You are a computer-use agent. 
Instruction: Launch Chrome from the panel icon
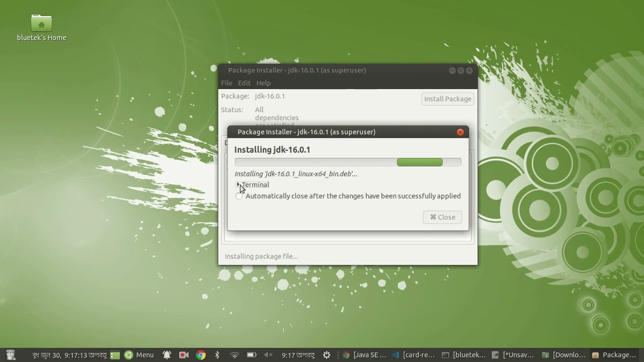click(x=201, y=355)
